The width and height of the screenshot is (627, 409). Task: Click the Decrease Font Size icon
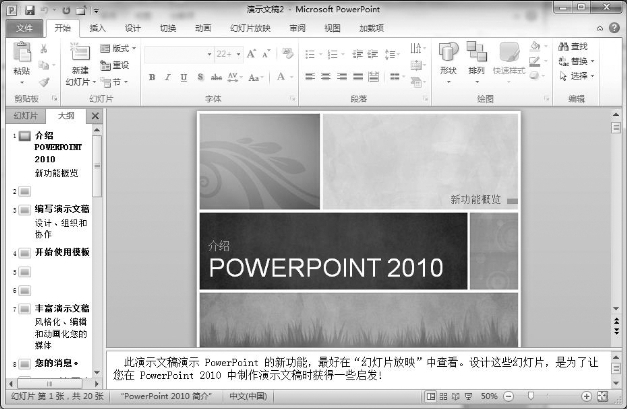pos(266,54)
